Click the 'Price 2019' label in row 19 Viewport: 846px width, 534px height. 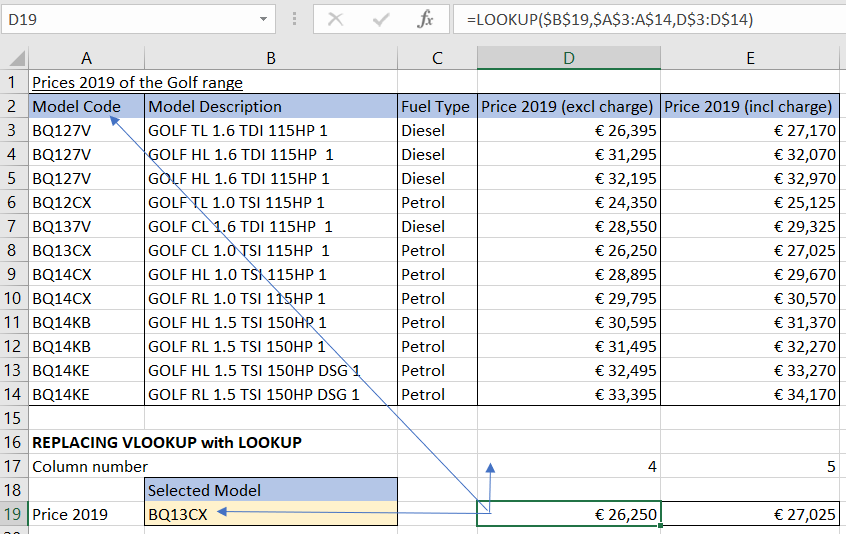[86, 514]
